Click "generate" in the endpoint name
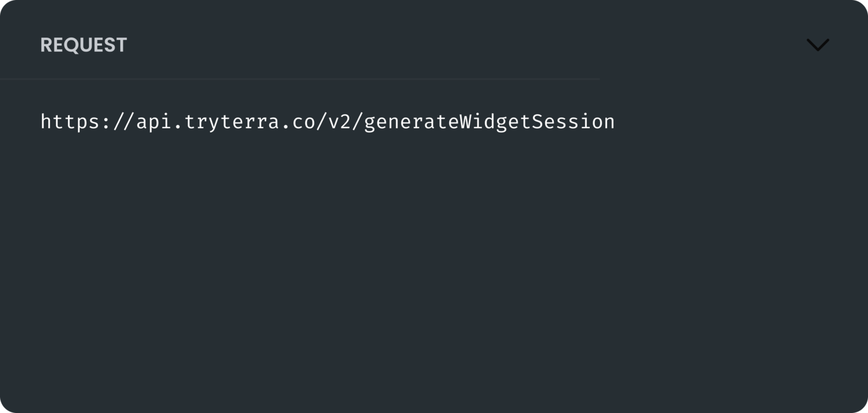Viewport: 868px width, 413px height. pos(411,121)
